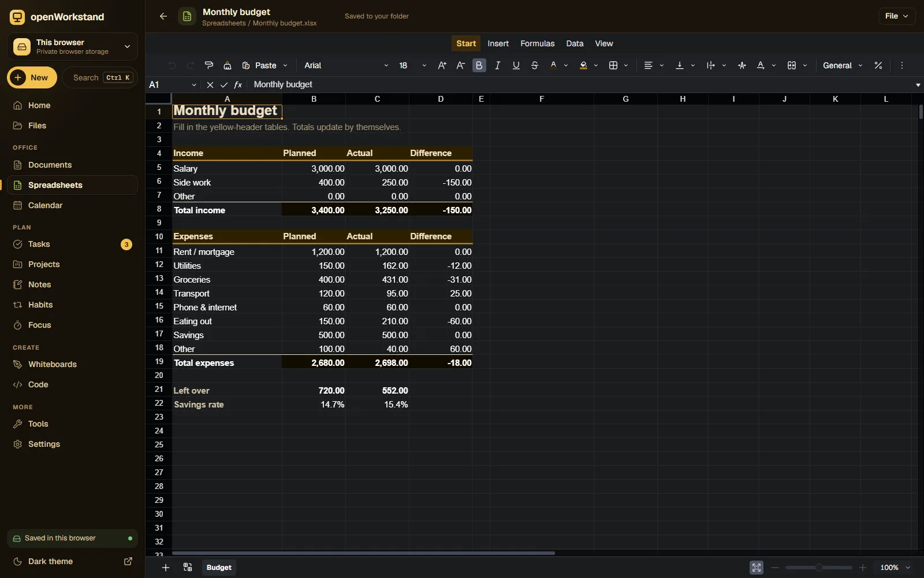Decrease font size with A- icon

(x=460, y=65)
